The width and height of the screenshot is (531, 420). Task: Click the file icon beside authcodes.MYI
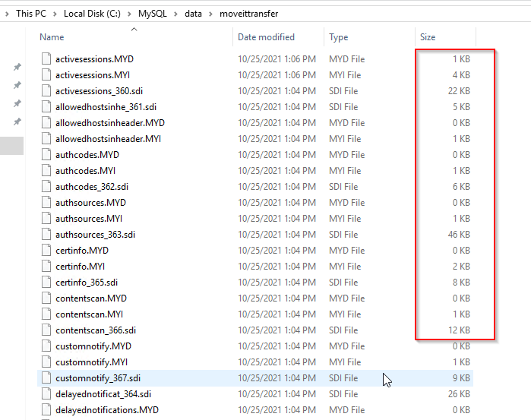pos(46,170)
